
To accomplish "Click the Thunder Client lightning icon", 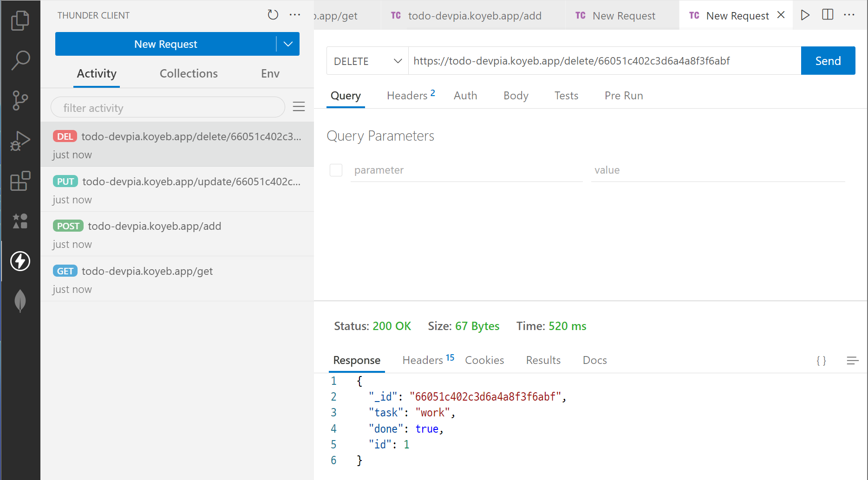I will pos(20,261).
